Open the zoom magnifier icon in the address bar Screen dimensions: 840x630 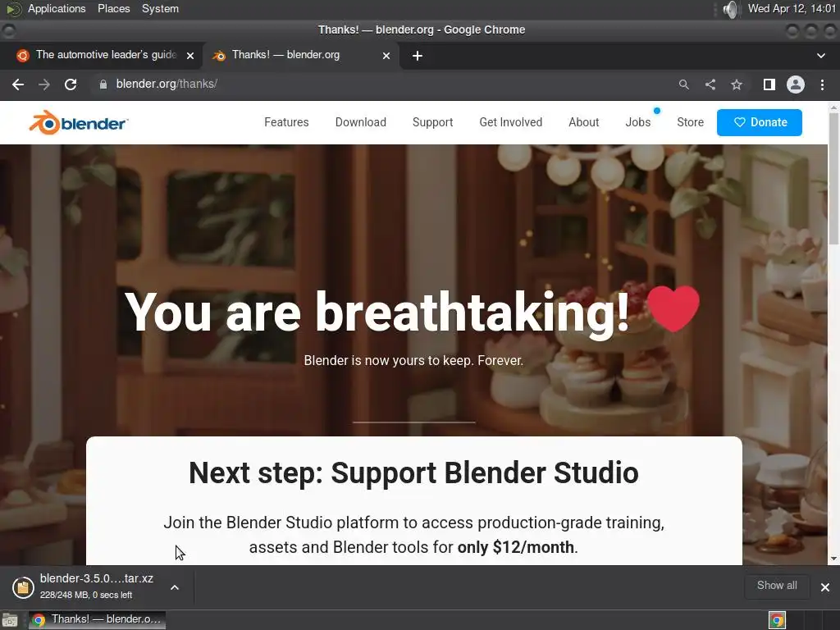click(x=683, y=84)
